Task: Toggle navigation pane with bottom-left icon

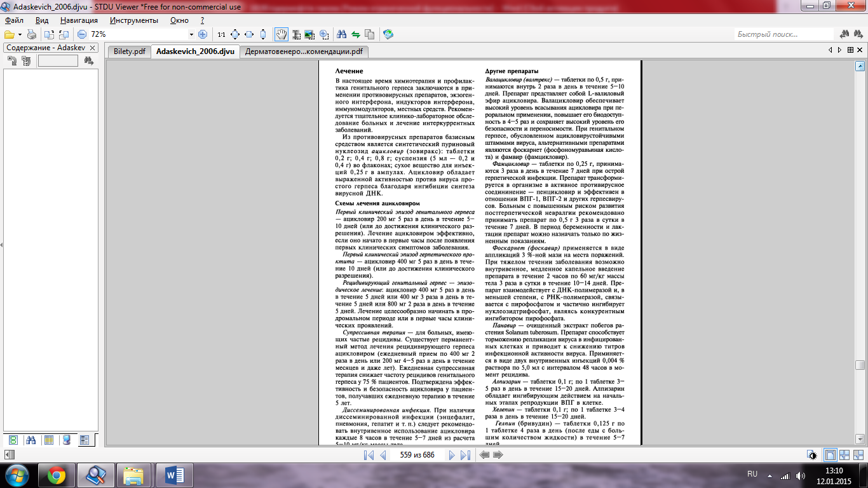Action: (9, 455)
